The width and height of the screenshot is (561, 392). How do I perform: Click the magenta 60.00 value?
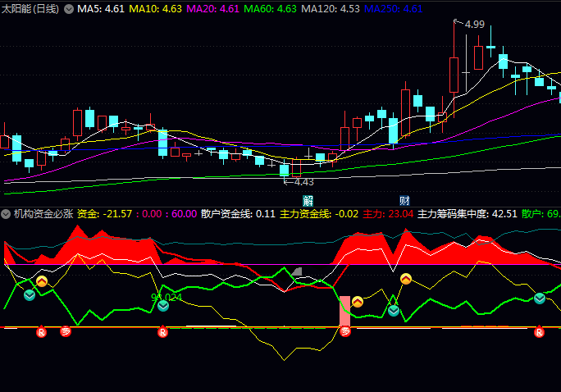185,214
